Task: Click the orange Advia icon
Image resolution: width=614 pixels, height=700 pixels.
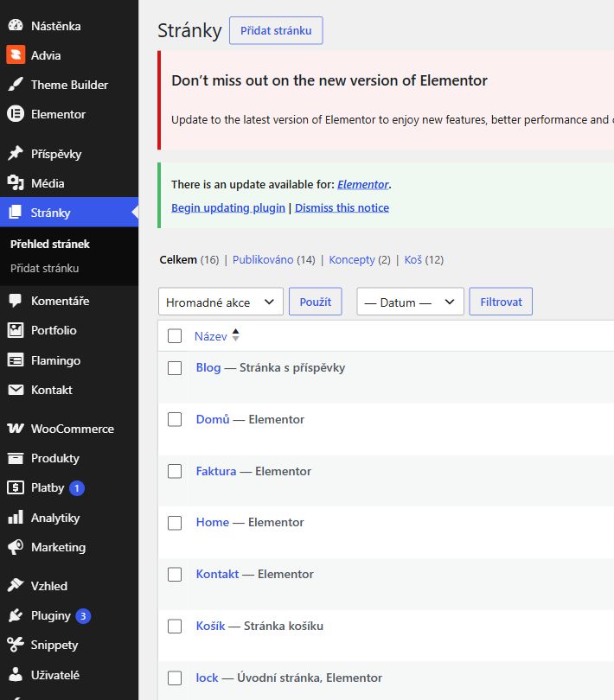Action: pyautogui.click(x=16, y=55)
